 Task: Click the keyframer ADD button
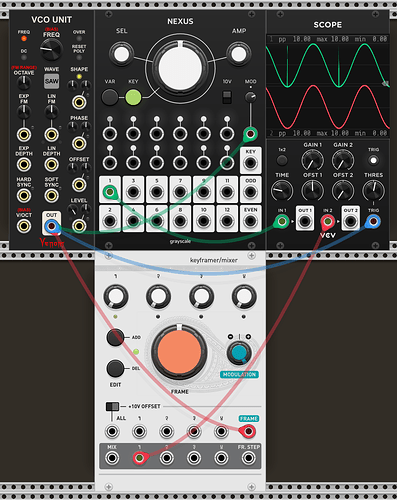(115, 337)
